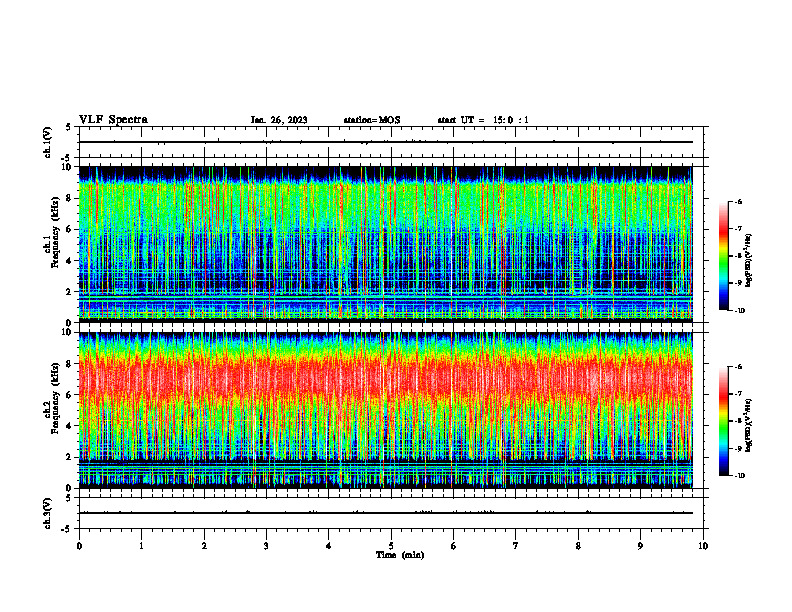Click the ch.1 voltage waveform trace

point(385,142)
